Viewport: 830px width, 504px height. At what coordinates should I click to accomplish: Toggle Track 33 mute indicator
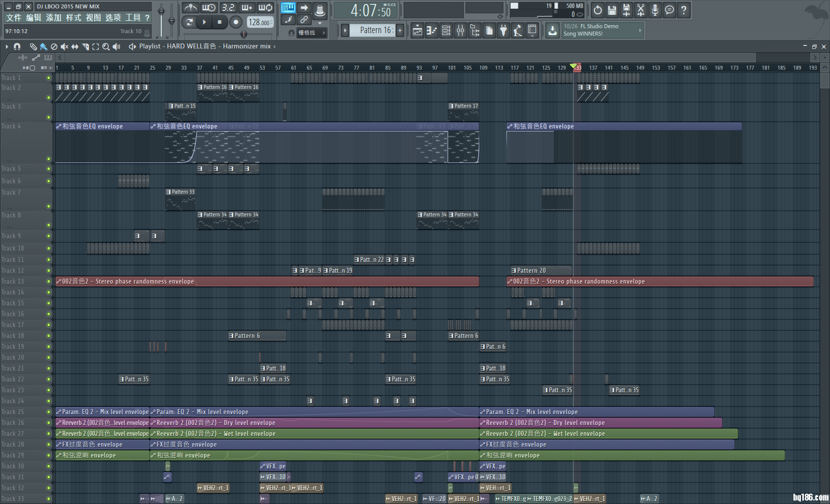pos(48,499)
